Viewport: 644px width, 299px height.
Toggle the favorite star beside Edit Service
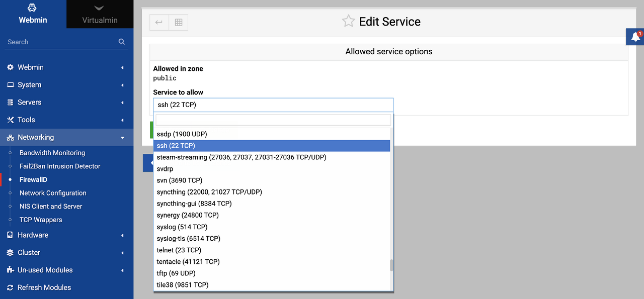(348, 21)
